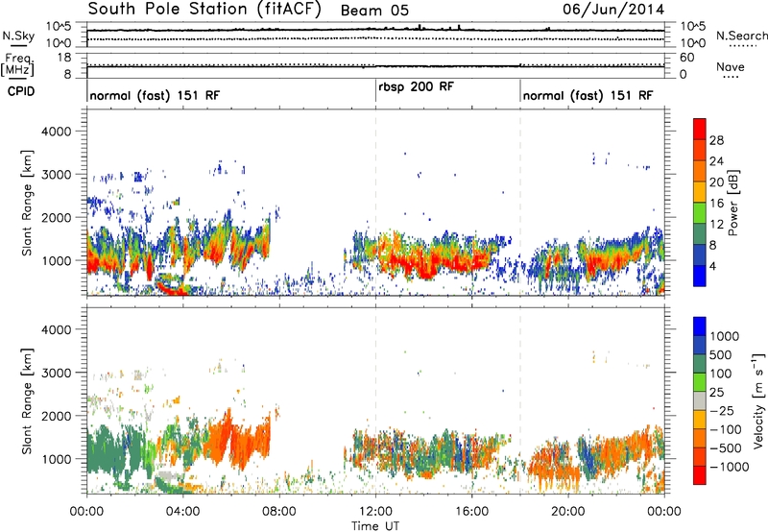Image resolution: width=768 pixels, height=532 pixels.
Task: Click the "500" Velocity colorbar tick label
Action: pyautogui.click(x=721, y=355)
